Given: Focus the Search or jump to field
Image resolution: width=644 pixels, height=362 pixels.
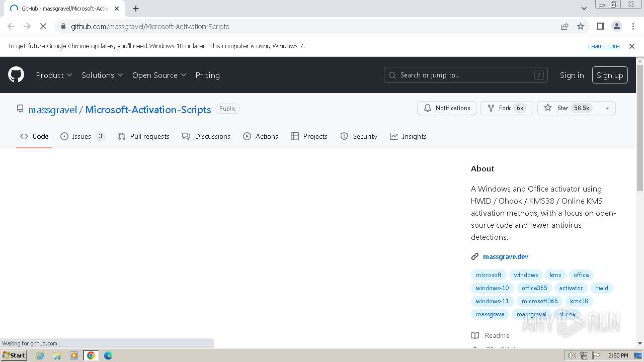Looking at the screenshot, I should [465, 75].
